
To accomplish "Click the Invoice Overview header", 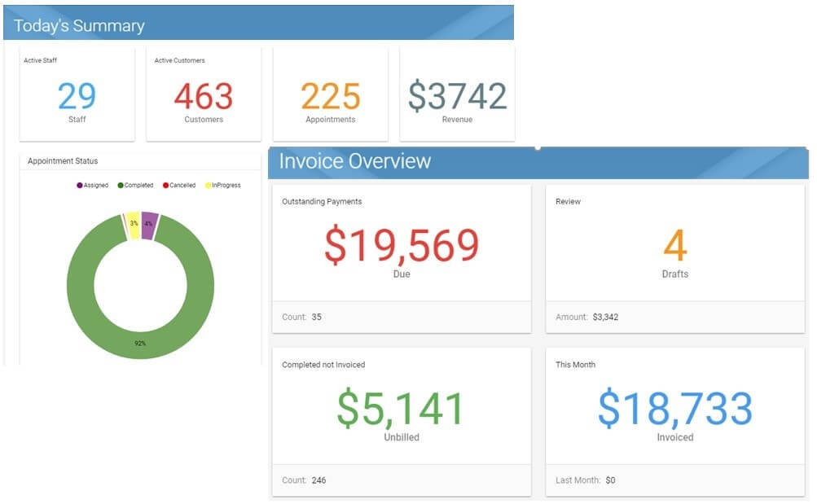I will [538, 163].
